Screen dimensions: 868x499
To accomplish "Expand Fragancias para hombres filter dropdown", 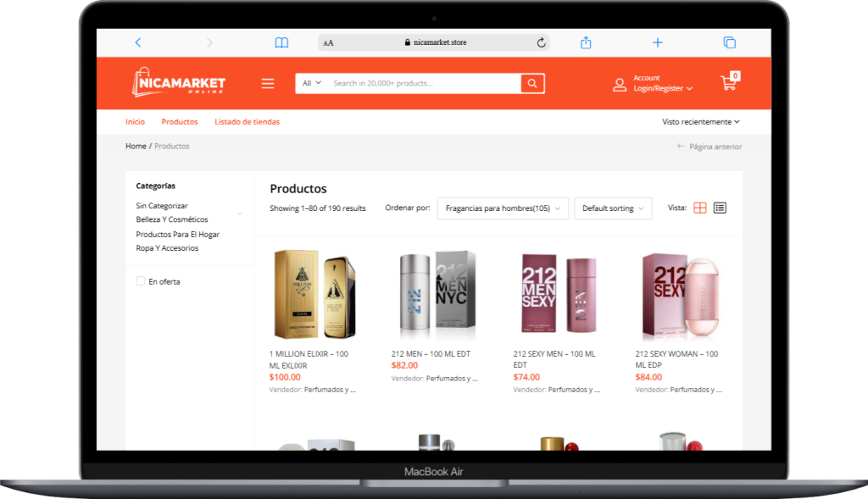I will 503,208.
